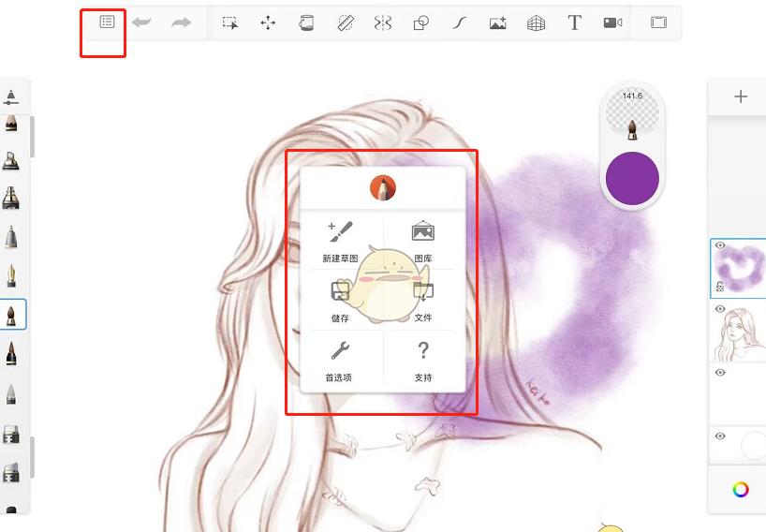The height and width of the screenshot is (532, 766).
Task: Select the light gray soft pencil brush
Action: (10, 393)
